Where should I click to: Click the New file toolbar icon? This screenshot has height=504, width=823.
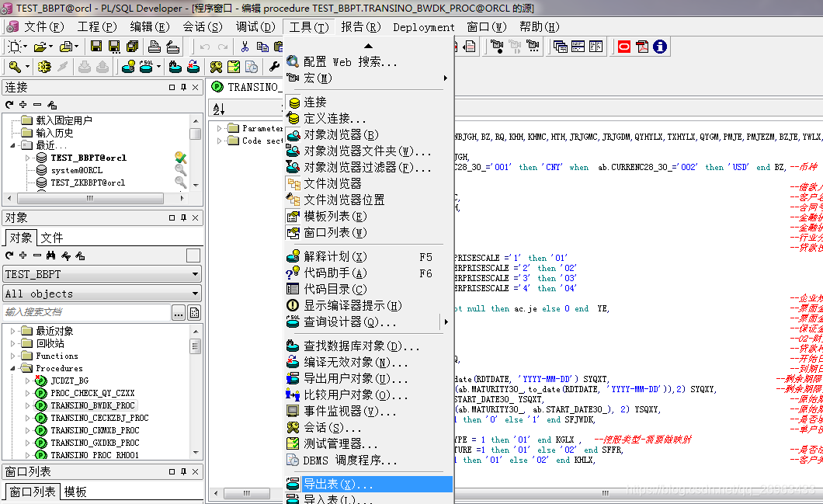(x=14, y=47)
